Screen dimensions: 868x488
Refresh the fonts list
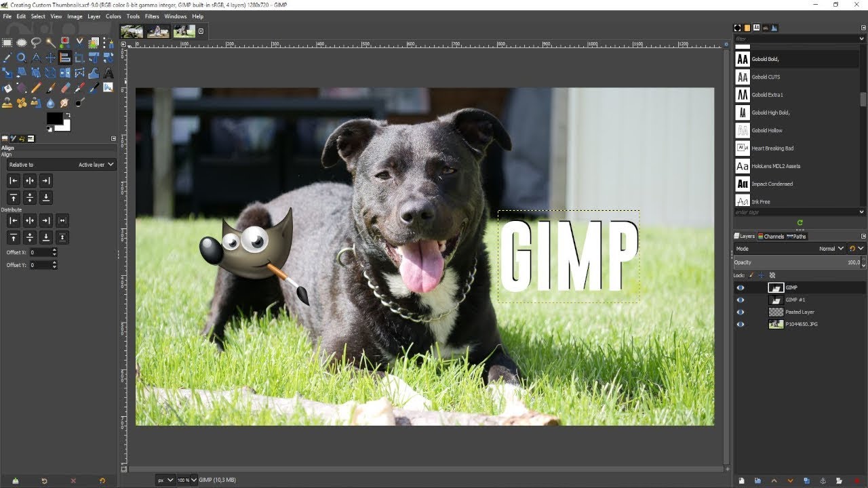click(800, 222)
